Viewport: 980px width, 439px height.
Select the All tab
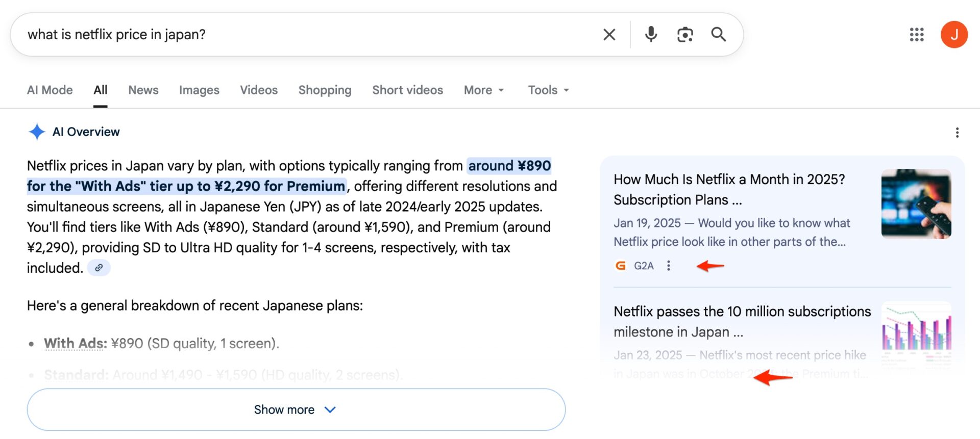[x=101, y=90]
